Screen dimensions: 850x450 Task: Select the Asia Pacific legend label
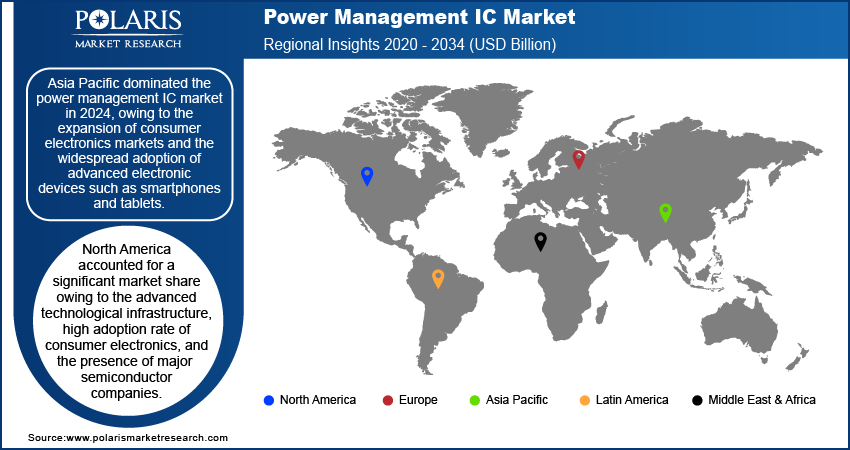pyautogui.click(x=517, y=400)
